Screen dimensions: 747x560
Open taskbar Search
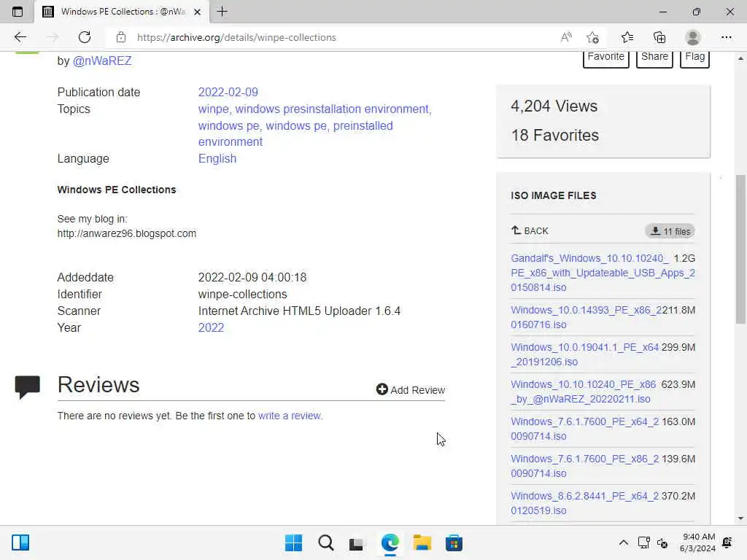pos(326,542)
